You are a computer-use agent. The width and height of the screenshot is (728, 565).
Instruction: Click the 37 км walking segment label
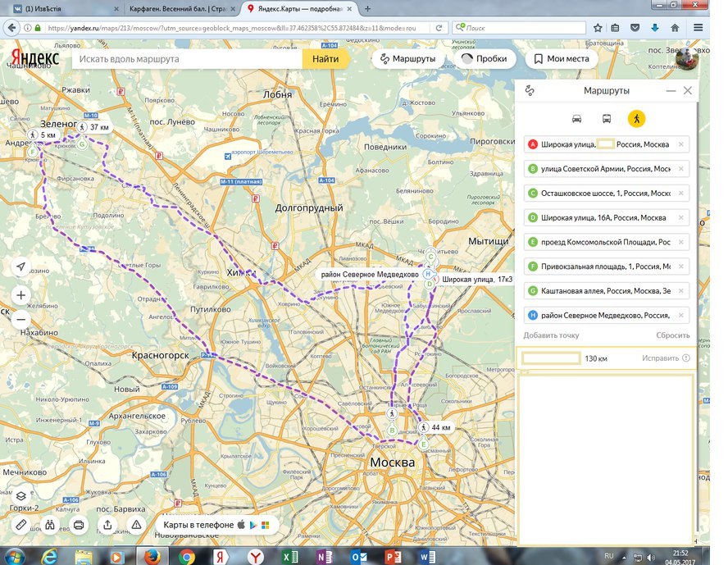[x=94, y=127]
